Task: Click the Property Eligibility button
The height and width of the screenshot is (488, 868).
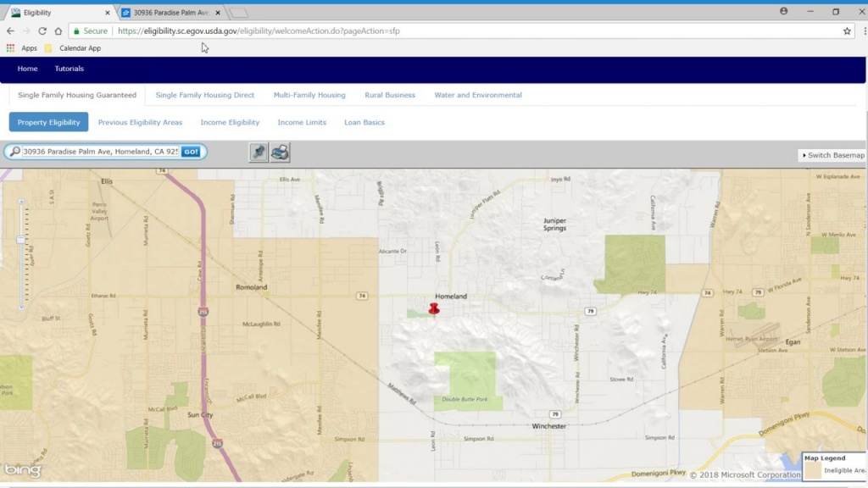Action: [x=48, y=122]
